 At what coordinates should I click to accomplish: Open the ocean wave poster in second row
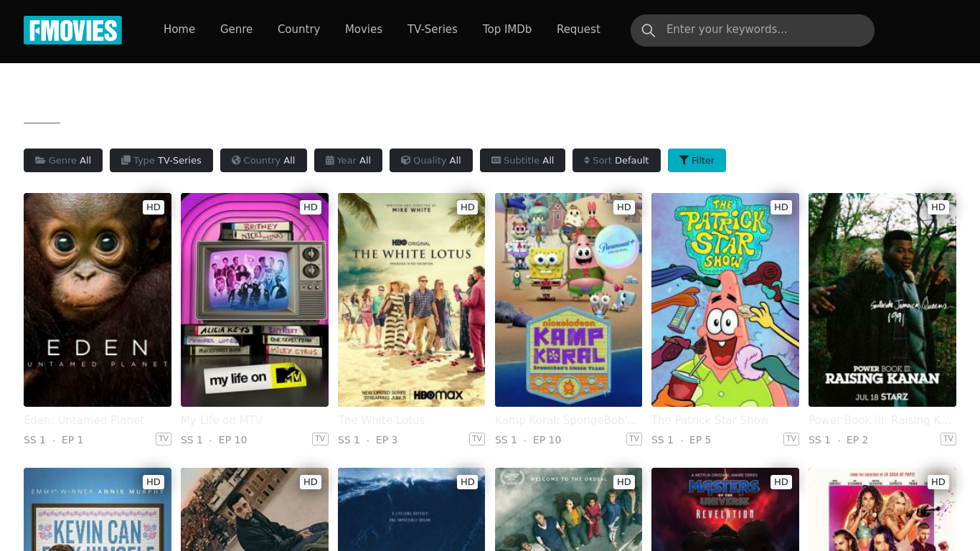[x=411, y=509]
